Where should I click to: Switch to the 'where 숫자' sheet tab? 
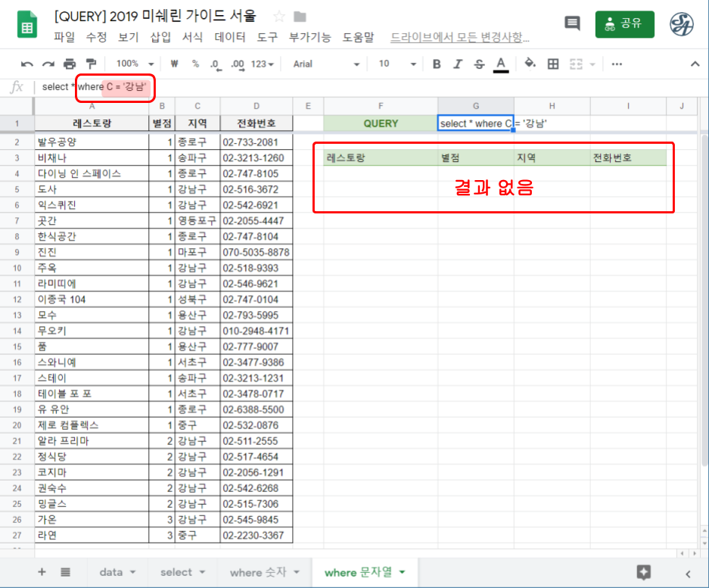click(264, 572)
